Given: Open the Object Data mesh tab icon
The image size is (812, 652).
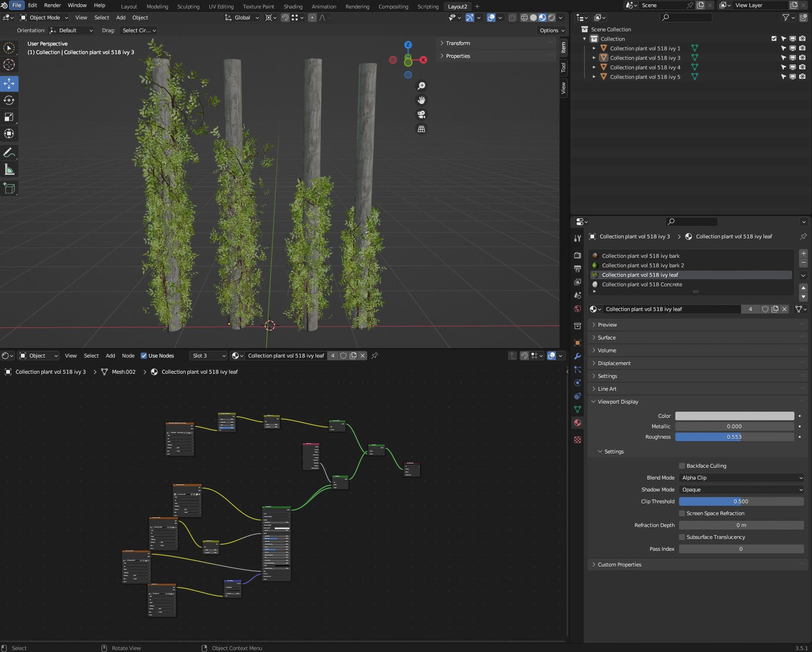Looking at the screenshot, I should point(578,409).
